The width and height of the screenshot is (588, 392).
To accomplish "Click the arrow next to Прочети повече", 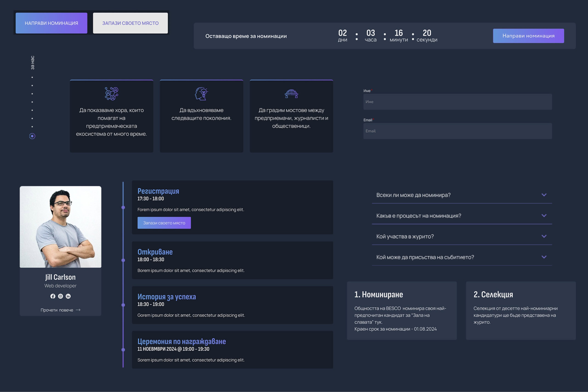I will point(78,310).
